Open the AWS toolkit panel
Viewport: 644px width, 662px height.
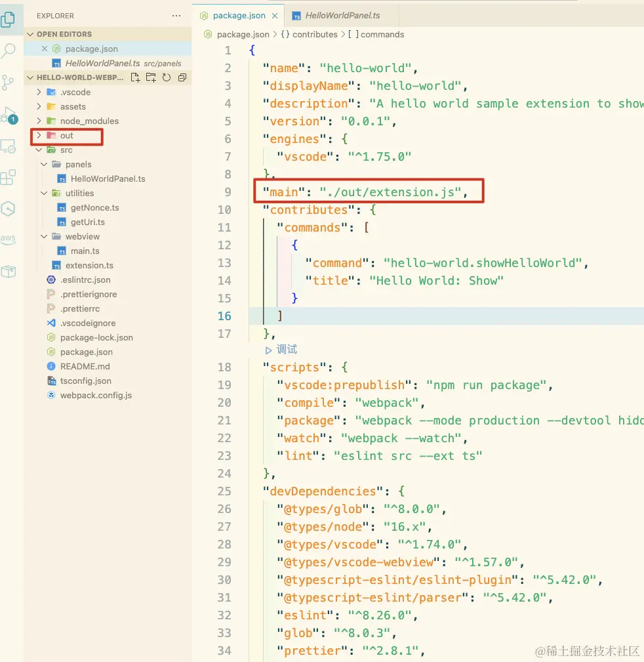9,239
